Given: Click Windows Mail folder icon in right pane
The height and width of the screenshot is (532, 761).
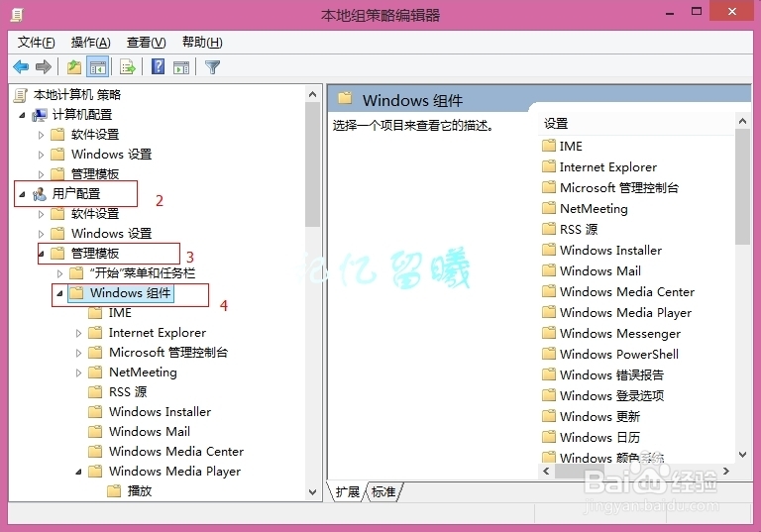Looking at the screenshot, I should (x=548, y=270).
